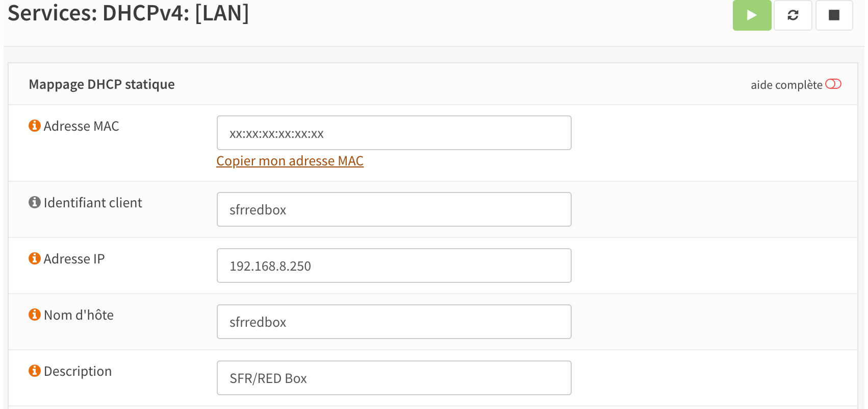Click the Description field containing SFR/RED Box
868x409 pixels.
click(394, 378)
